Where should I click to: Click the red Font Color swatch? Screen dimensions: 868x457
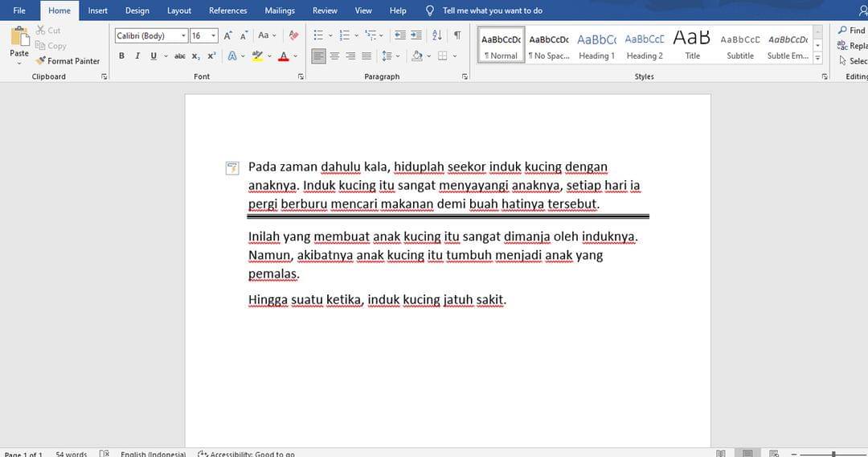click(x=283, y=56)
